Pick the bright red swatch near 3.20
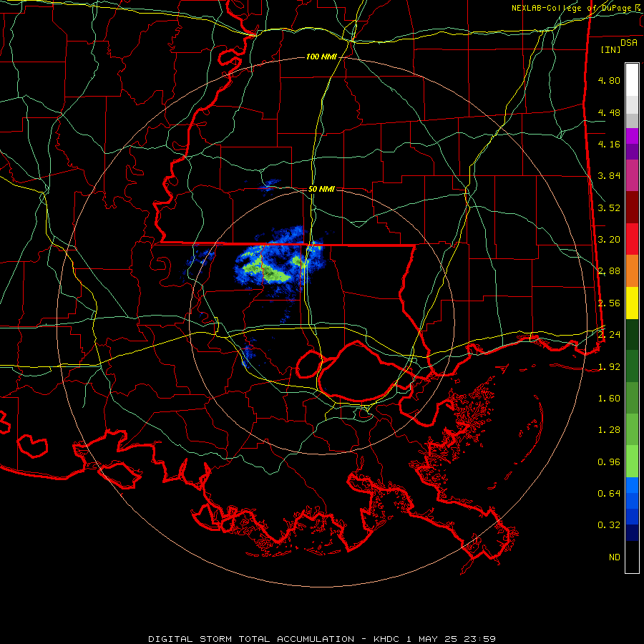Image resolution: width=644 pixels, height=644 pixels. click(x=632, y=239)
